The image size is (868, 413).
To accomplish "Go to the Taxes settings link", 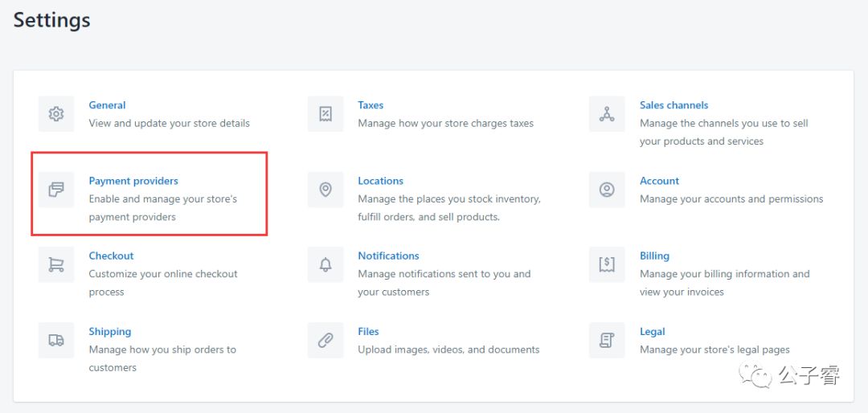I will tap(371, 105).
